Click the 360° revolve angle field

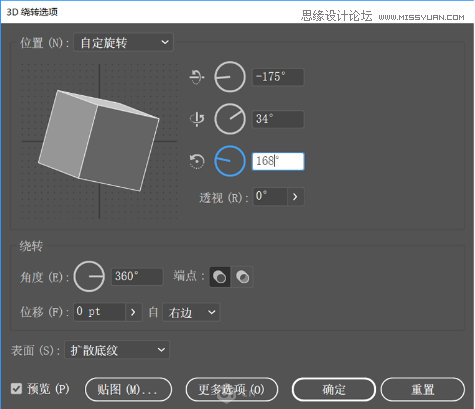[x=137, y=276]
